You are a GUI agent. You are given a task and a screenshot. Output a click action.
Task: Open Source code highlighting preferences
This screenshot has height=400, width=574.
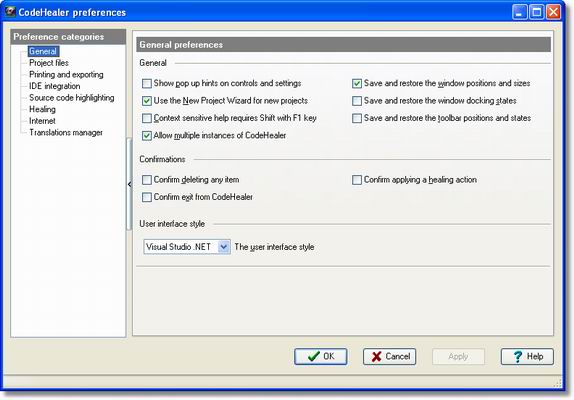(x=72, y=98)
